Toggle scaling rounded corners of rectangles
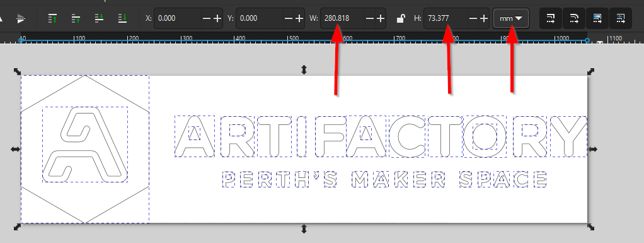The image size is (644, 243). point(574,18)
